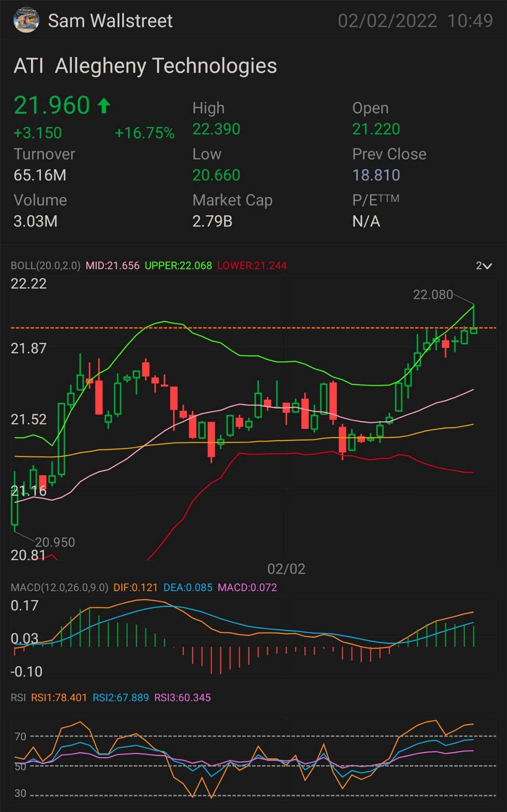Select the ATI Allegheny Technologies title
This screenshot has width=507, height=812.
(x=145, y=66)
